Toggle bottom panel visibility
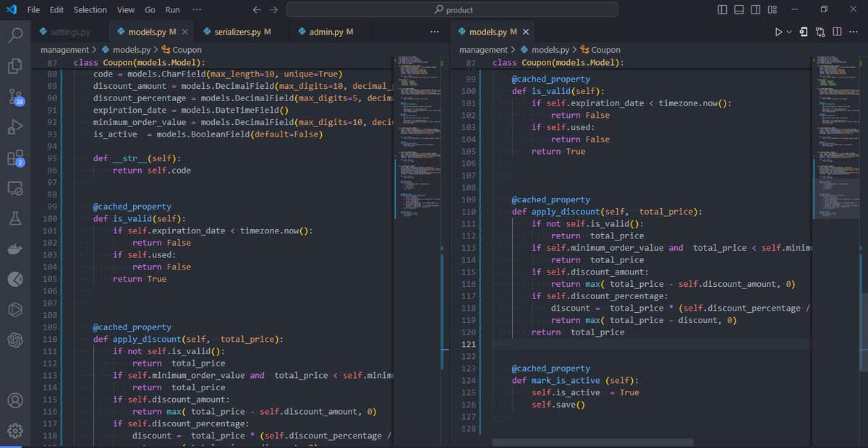This screenshot has height=448, width=868. pyautogui.click(x=739, y=10)
